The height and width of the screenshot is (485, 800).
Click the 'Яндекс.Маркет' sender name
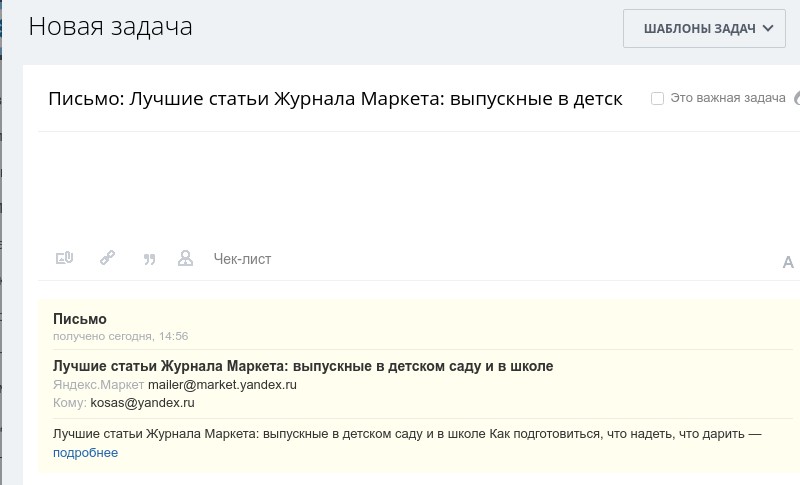(98, 385)
